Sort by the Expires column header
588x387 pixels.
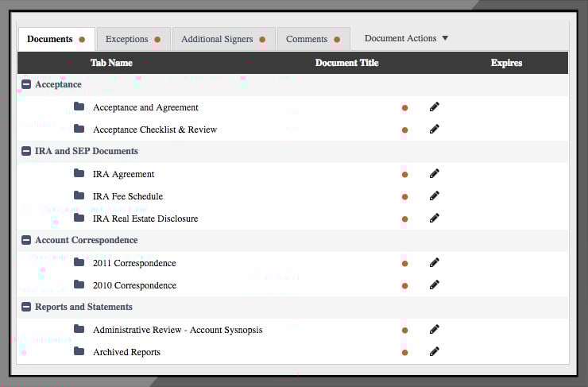pos(506,63)
